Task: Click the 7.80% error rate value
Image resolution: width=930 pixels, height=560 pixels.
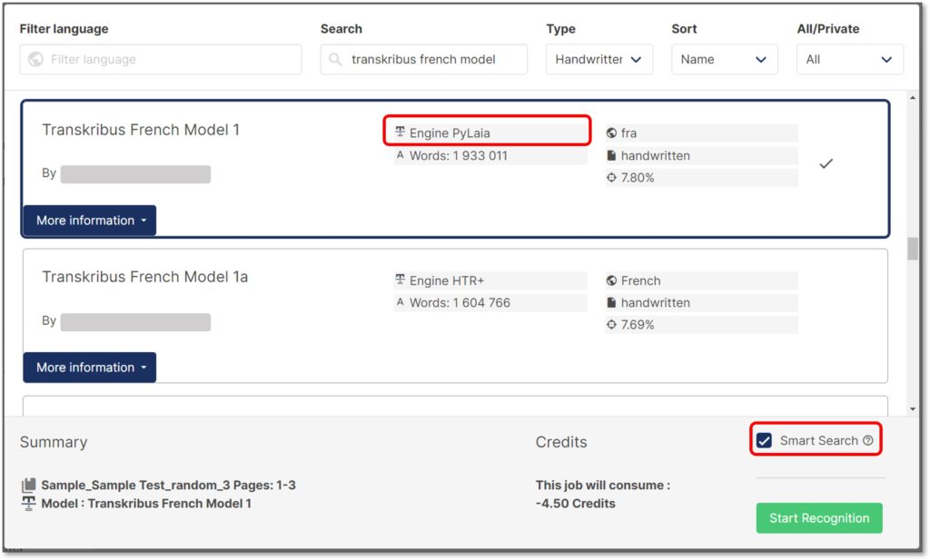Action: [637, 178]
